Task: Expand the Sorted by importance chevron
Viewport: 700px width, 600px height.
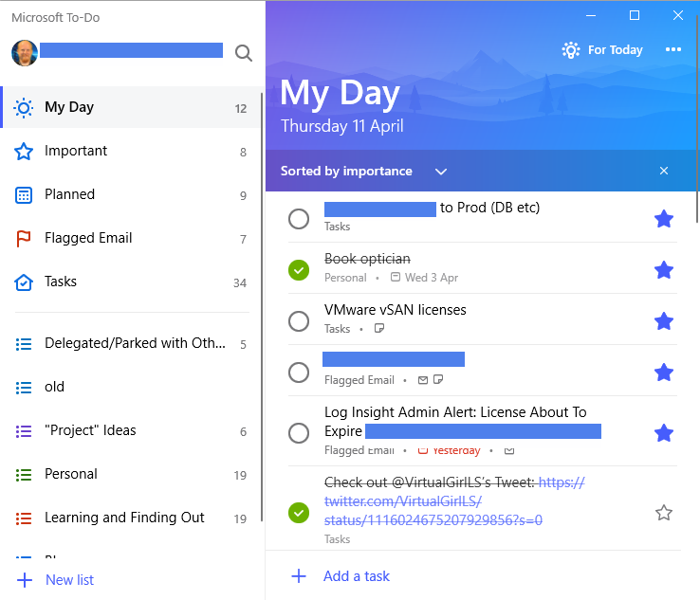Action: click(441, 172)
